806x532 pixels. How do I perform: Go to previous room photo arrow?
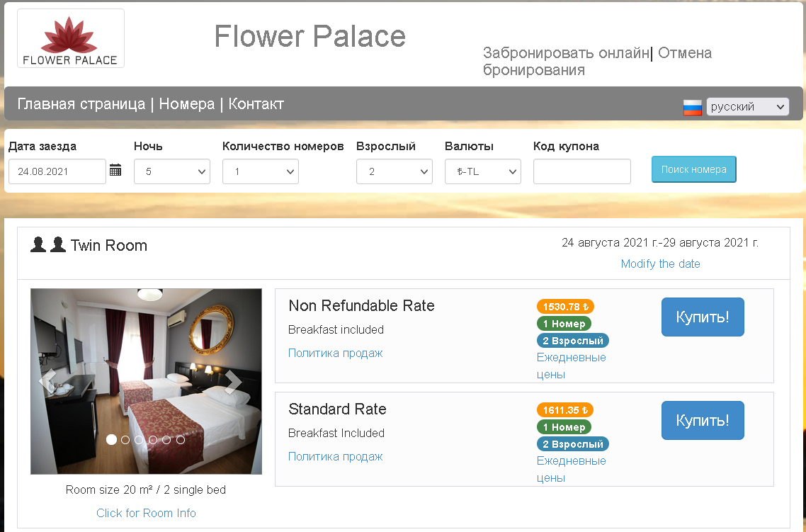(47, 381)
